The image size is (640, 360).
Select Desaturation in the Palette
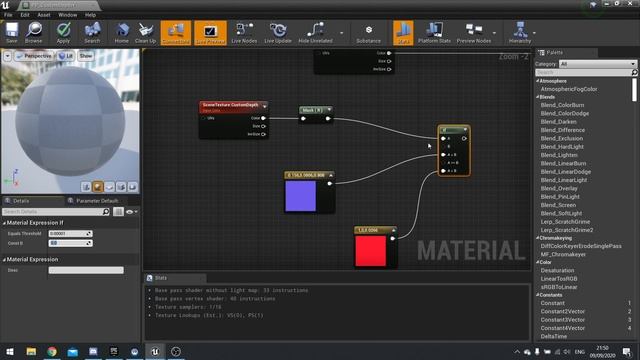pyautogui.click(x=558, y=271)
